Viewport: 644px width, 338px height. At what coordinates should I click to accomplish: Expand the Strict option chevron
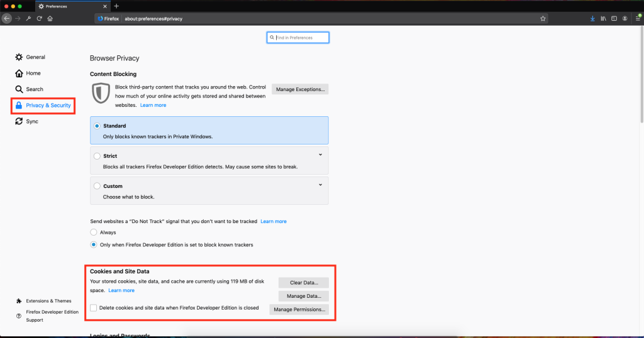pyautogui.click(x=320, y=155)
